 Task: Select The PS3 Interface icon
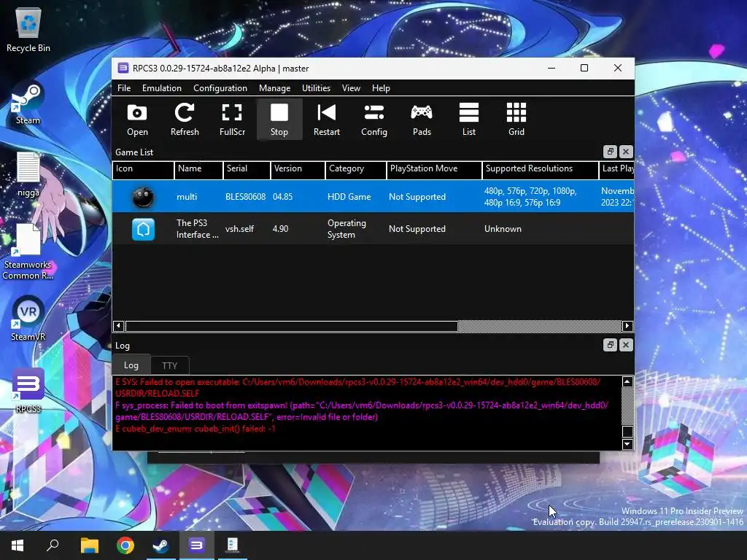tap(143, 229)
